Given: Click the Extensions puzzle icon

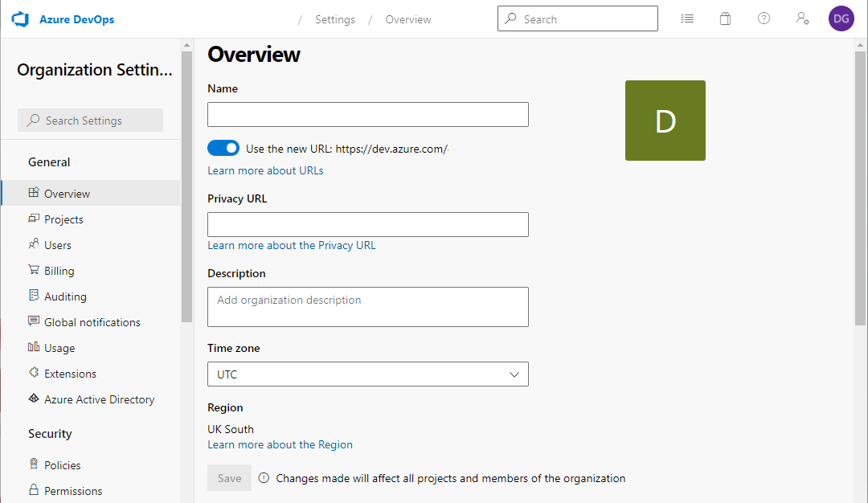Looking at the screenshot, I should coord(34,373).
